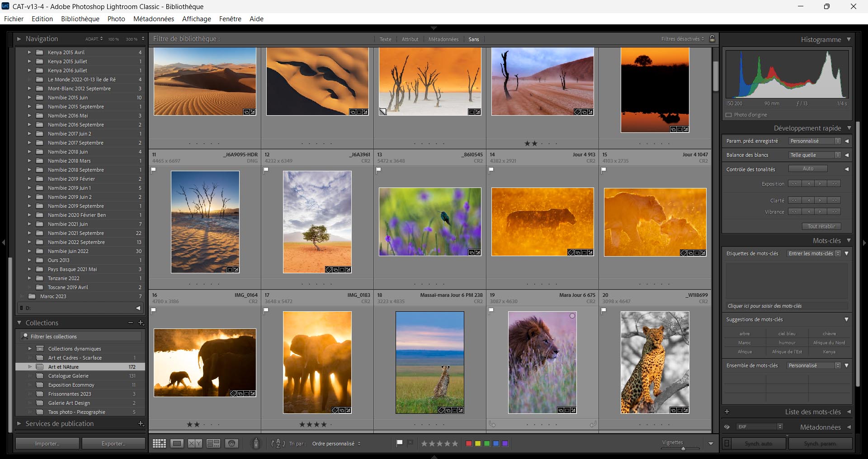868x459 pixels.
Task: Switch to Grid view in toolbar
Action: (159, 444)
